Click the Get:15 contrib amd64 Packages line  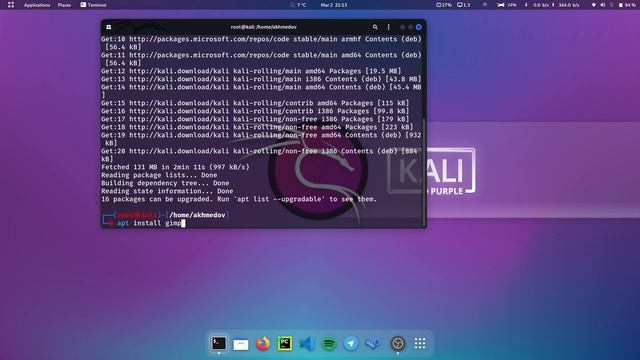click(255, 103)
